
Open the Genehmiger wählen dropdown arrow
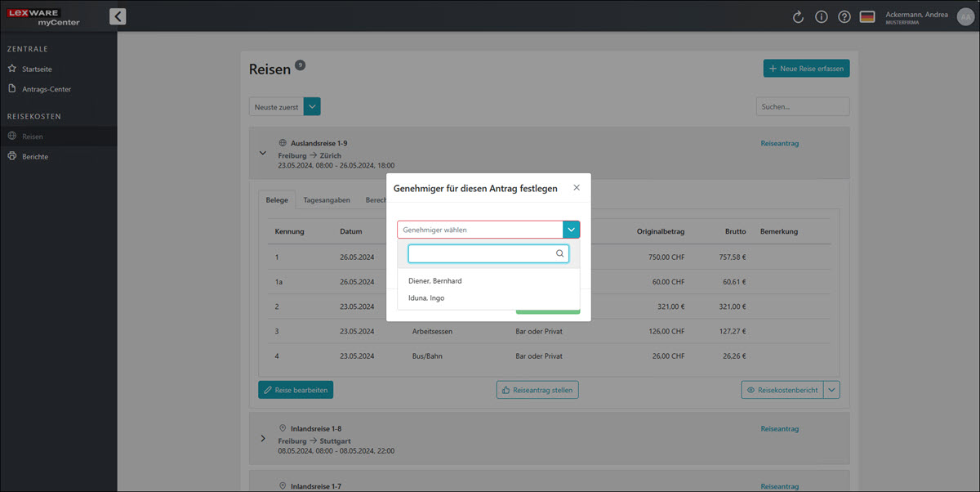572,230
